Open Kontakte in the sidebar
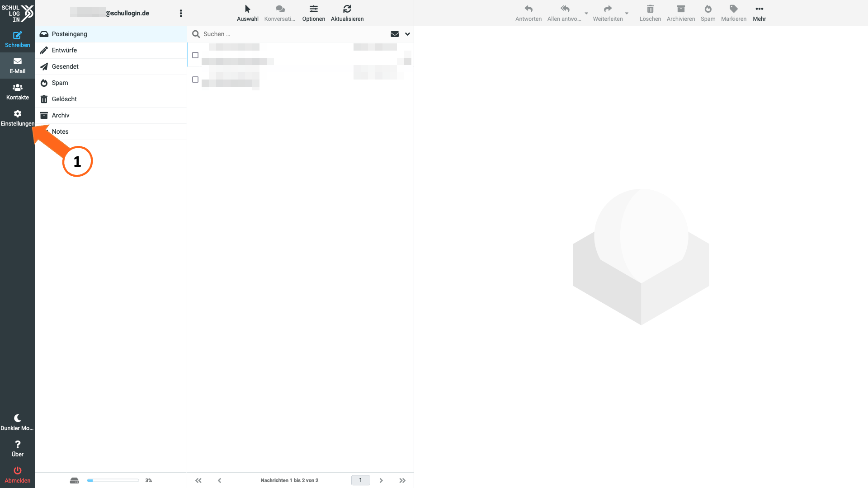Viewport: 868px width, 488px height. (17, 92)
